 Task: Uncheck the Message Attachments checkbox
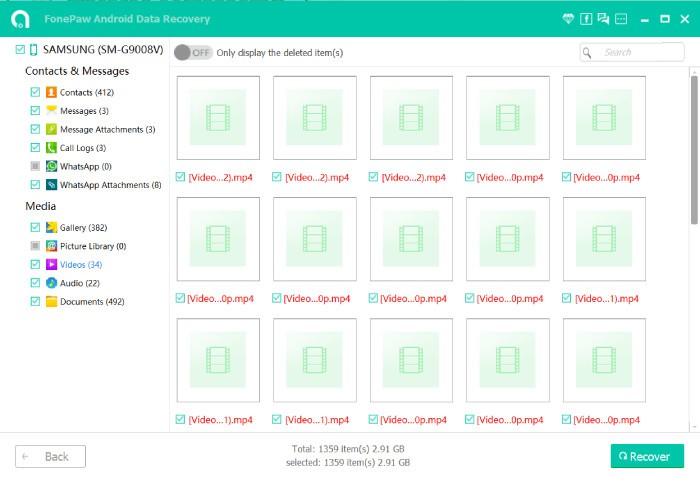coord(35,130)
